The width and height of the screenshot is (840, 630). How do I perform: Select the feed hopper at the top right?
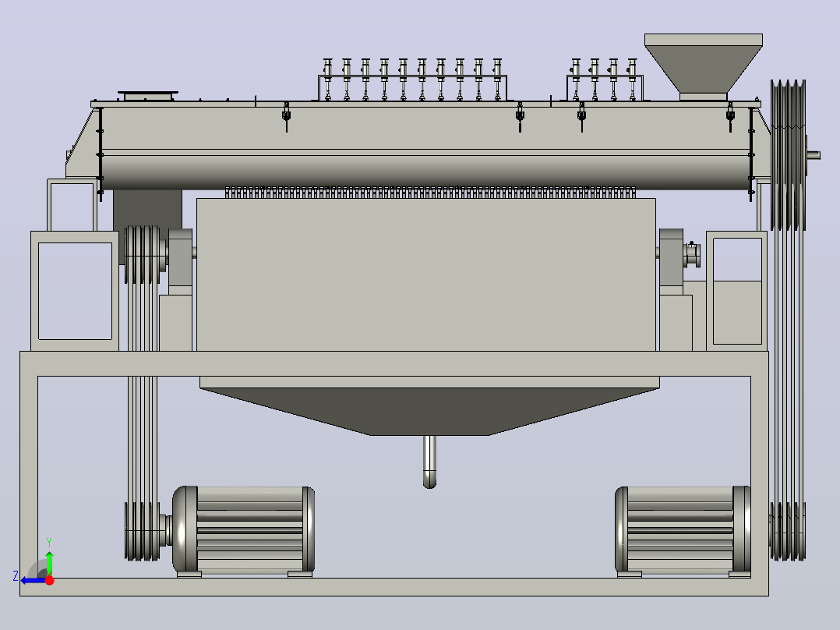(x=704, y=67)
